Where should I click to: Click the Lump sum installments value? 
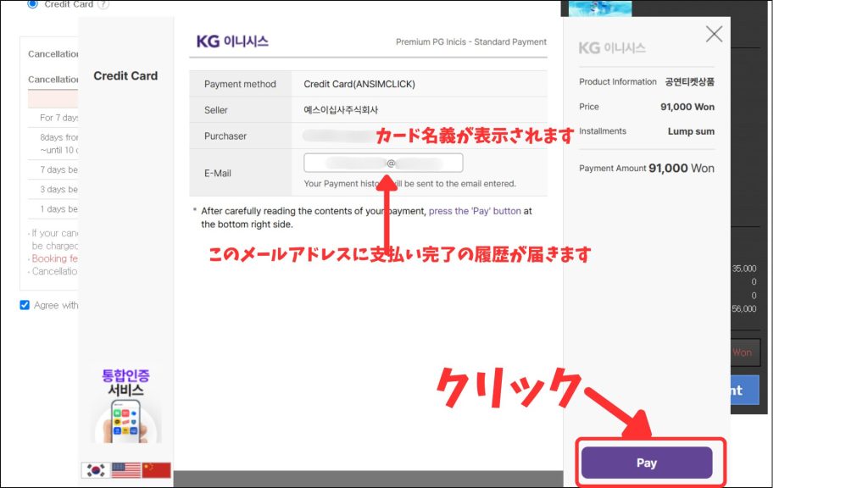click(691, 131)
